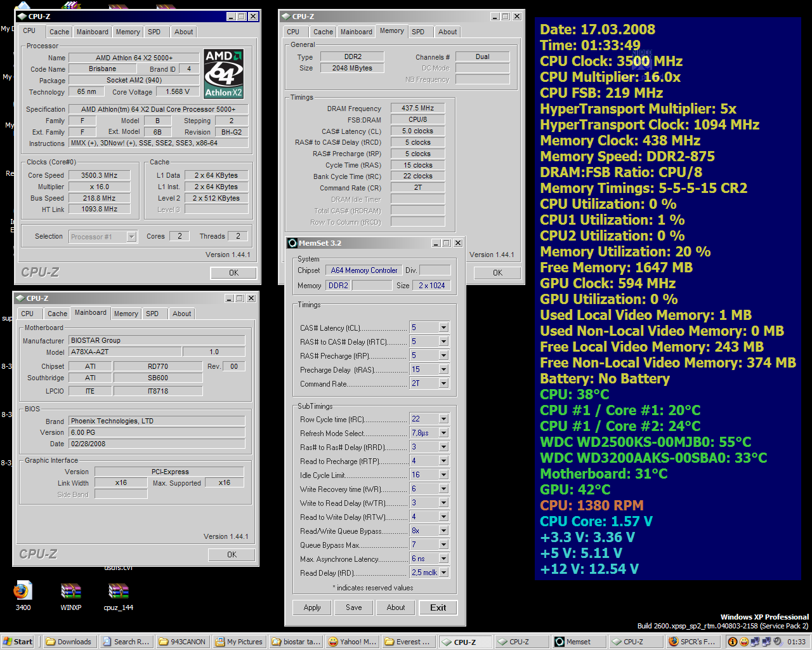
Task: Click the A78XA-A2T model field
Action: [x=124, y=352]
